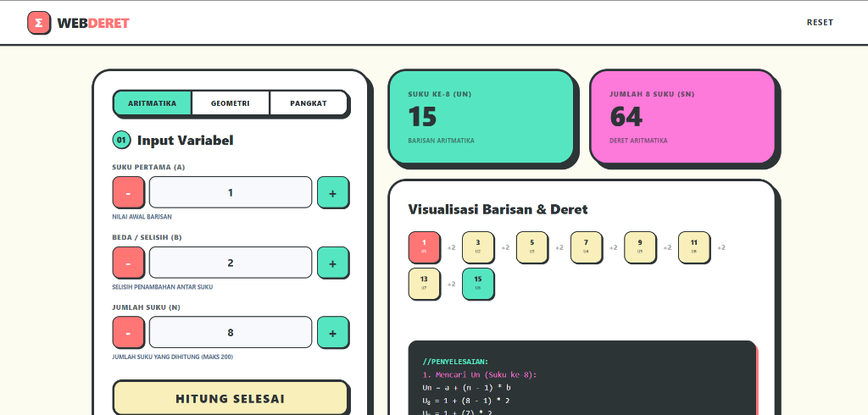
Task: Select the term tile U3 valued 5
Action: [532, 246]
